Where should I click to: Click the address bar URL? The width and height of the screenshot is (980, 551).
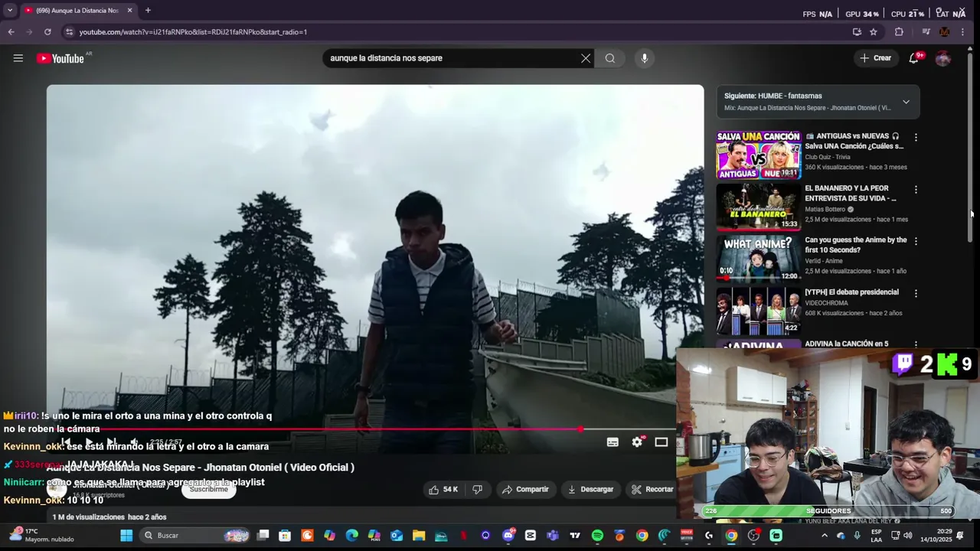pos(193,32)
